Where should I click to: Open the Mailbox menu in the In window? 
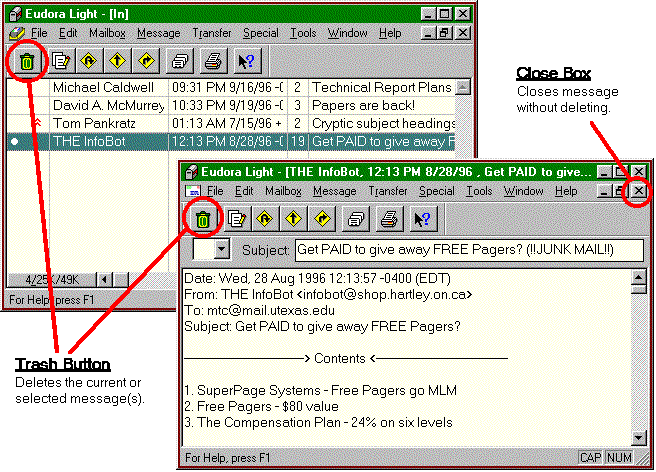pos(107,33)
